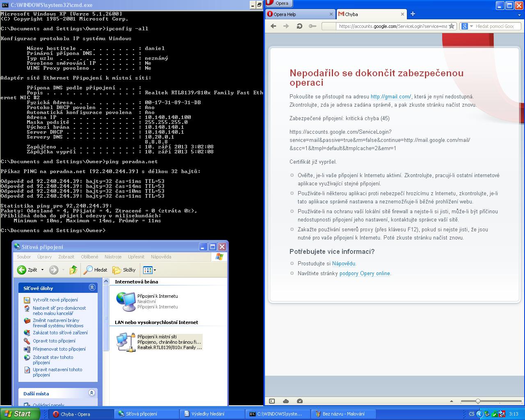Image resolution: width=525 pixels, height=420 pixels.
Task: Open Opera Turbo speedometer icon
Action: coord(299,401)
